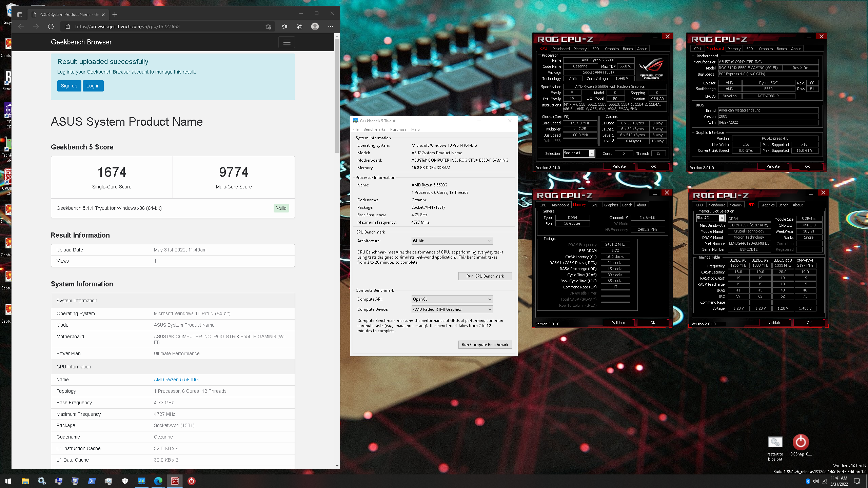Open Edge Settings and more menu
Viewport: 868px width, 488px height.
pyautogui.click(x=331, y=26)
